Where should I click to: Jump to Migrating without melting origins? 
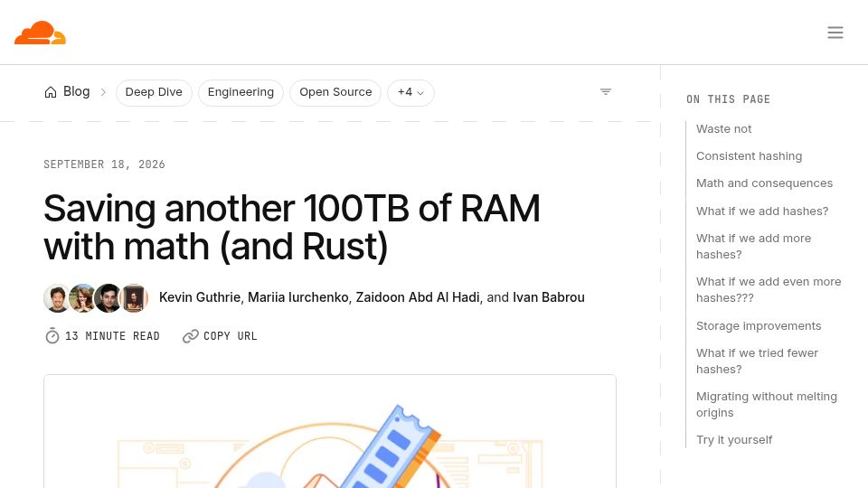pos(766,405)
